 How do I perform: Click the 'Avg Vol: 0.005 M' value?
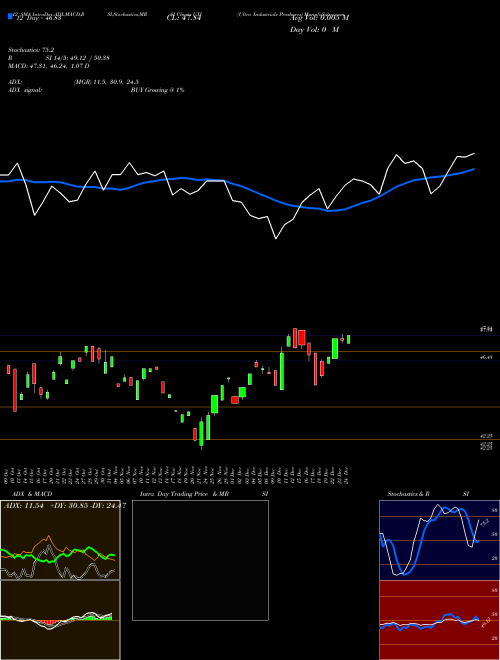click(x=319, y=18)
